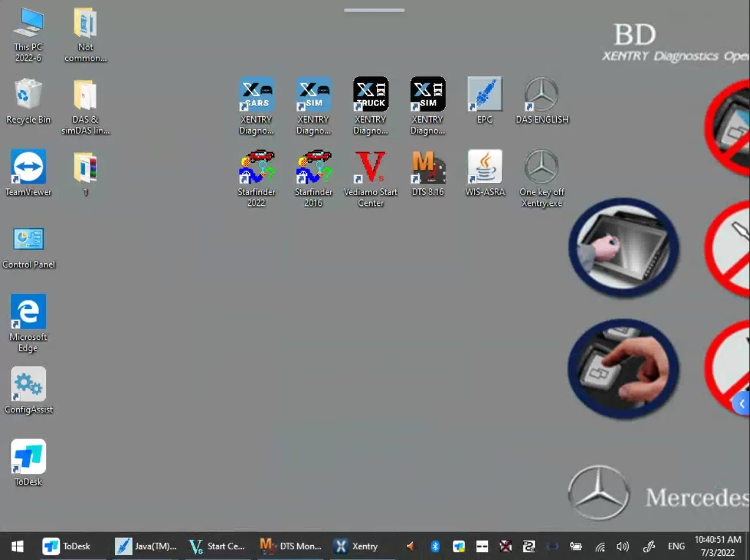Launch TeamViewer from the desktop
Screen dimensions: 750x560
click(x=28, y=174)
